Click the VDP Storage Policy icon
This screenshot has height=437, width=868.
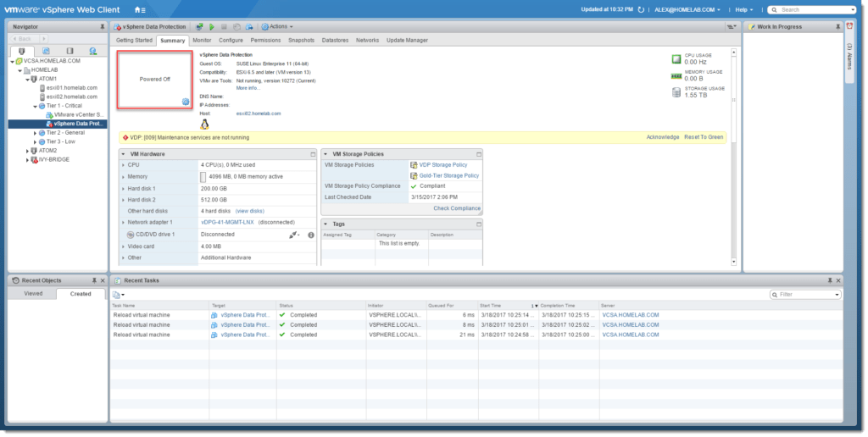414,165
